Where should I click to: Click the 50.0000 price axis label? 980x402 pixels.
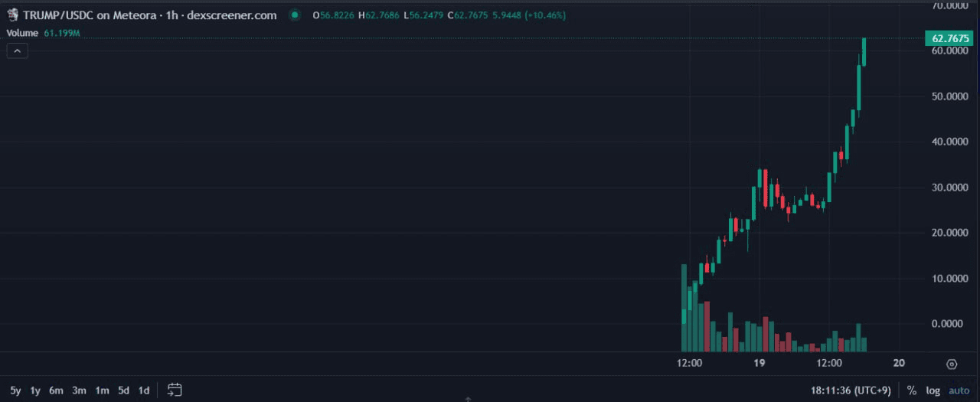click(x=952, y=96)
